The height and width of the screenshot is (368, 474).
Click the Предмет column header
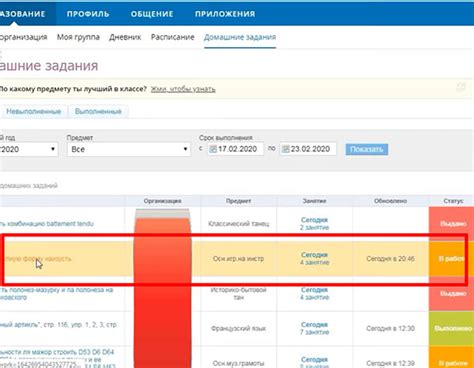[239, 201]
